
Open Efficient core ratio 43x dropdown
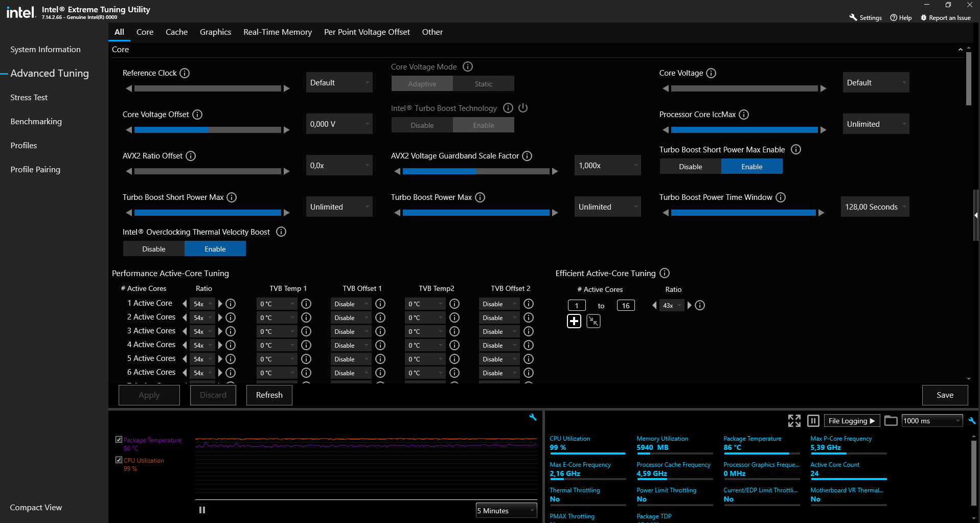pyautogui.click(x=672, y=305)
